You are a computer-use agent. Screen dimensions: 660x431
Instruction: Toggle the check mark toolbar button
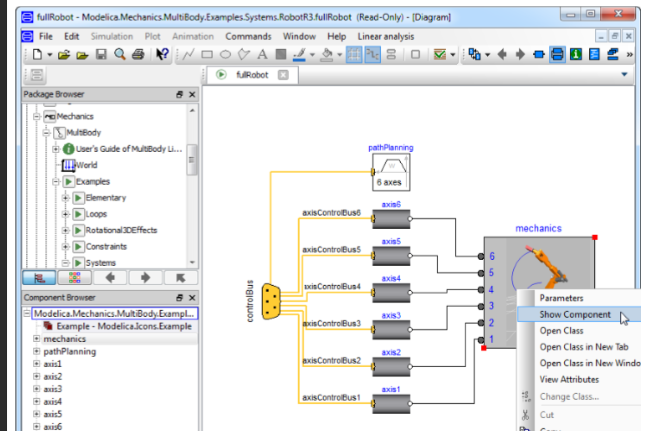click(441, 55)
